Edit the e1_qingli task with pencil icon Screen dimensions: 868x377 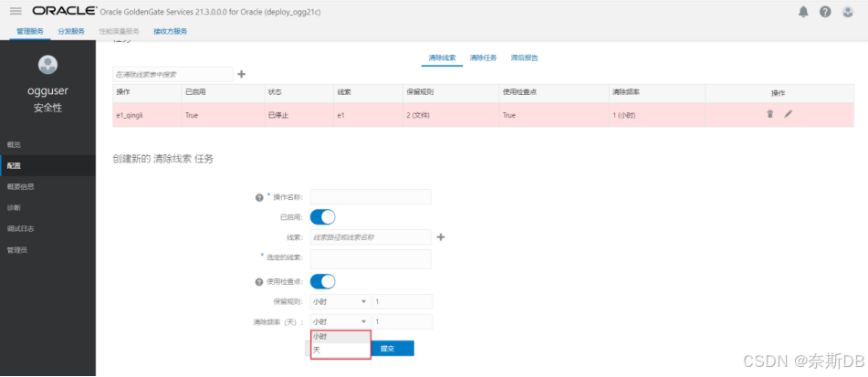coord(789,114)
